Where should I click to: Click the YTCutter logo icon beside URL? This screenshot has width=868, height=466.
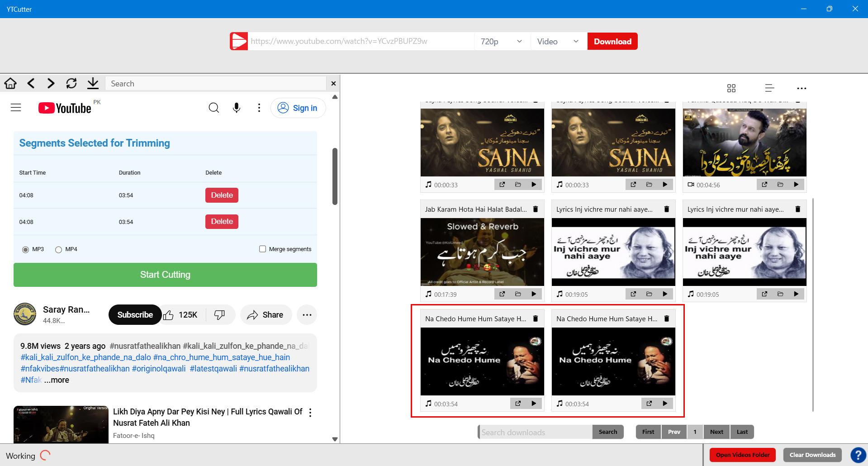(239, 41)
